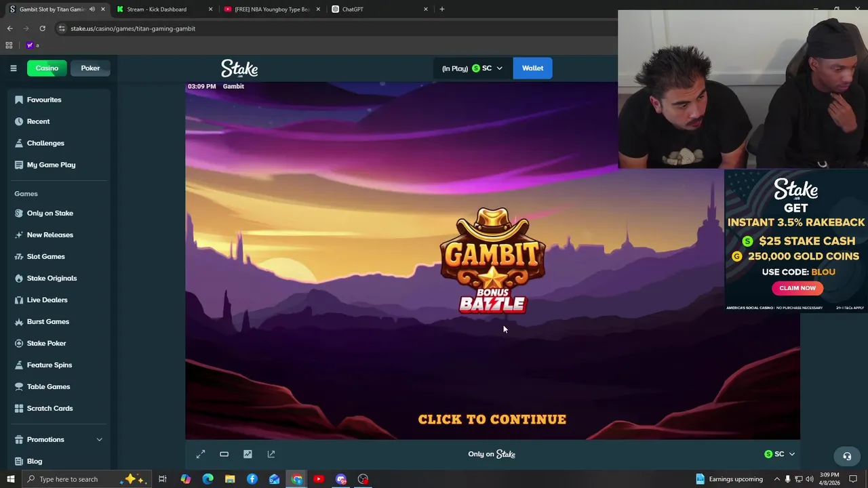The height and width of the screenshot is (488, 868).
Task: Open Task View on taskbar
Action: [x=163, y=479]
